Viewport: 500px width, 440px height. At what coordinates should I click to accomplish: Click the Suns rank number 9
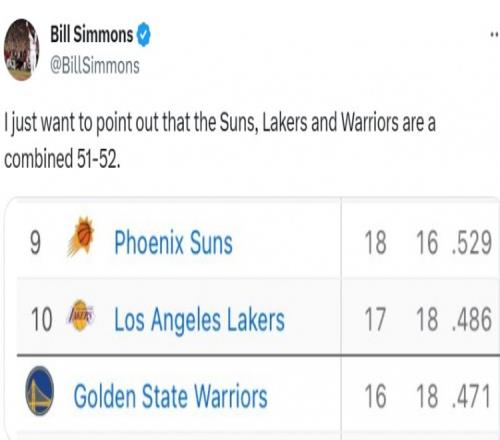pos(35,244)
